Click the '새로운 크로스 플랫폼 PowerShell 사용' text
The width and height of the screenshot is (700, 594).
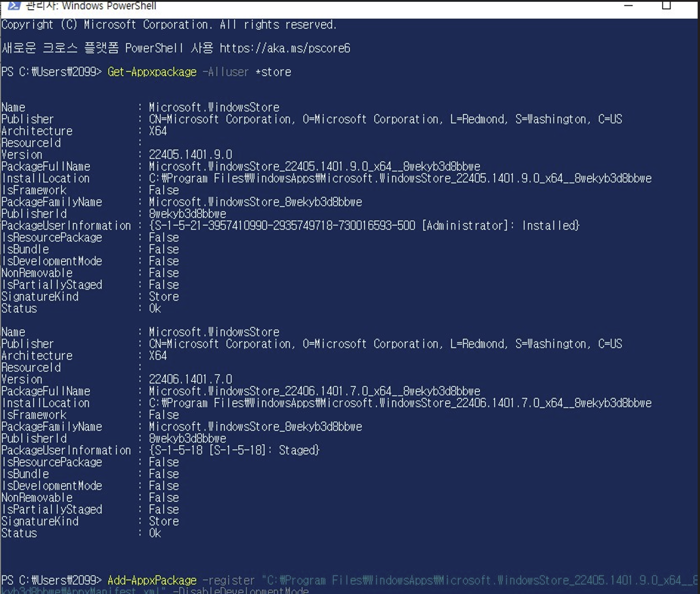[107, 48]
